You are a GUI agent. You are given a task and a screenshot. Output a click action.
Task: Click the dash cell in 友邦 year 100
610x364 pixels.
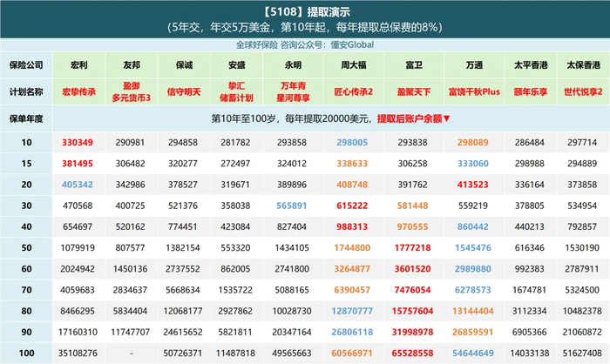tap(132, 353)
